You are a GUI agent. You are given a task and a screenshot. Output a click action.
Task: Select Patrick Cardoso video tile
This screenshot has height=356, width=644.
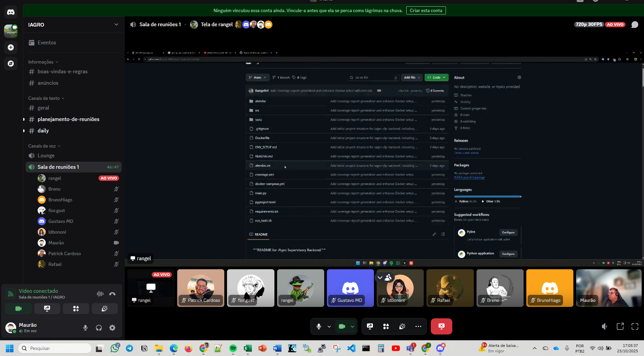tap(201, 288)
